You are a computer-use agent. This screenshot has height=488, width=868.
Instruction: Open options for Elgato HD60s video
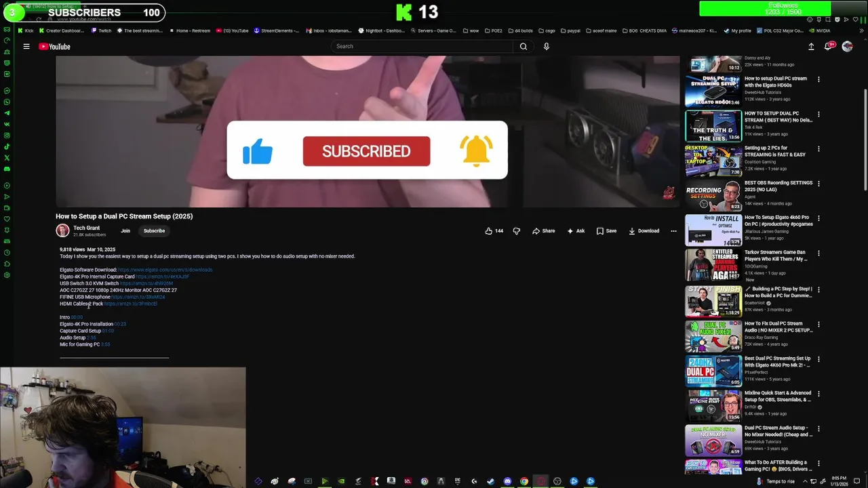point(818,79)
